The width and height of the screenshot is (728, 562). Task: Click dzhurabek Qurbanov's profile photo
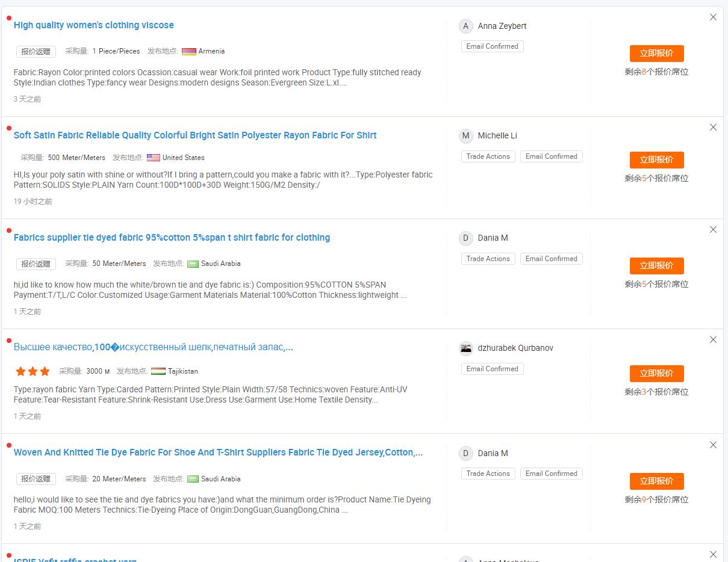click(465, 348)
